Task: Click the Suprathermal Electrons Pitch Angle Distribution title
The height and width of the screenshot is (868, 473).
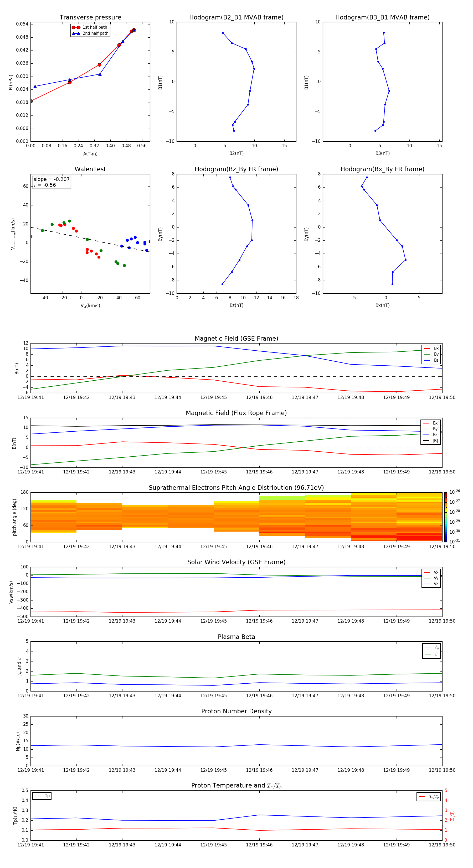Action: click(236, 488)
